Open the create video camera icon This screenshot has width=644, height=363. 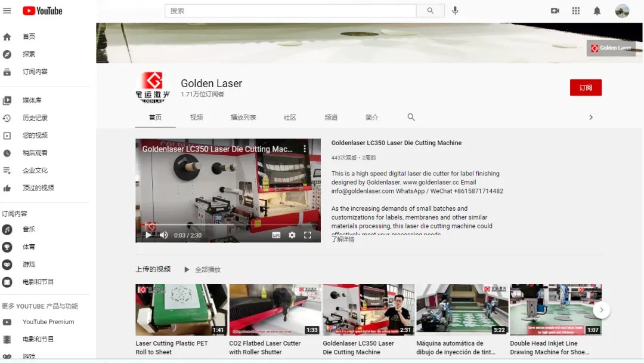click(555, 11)
